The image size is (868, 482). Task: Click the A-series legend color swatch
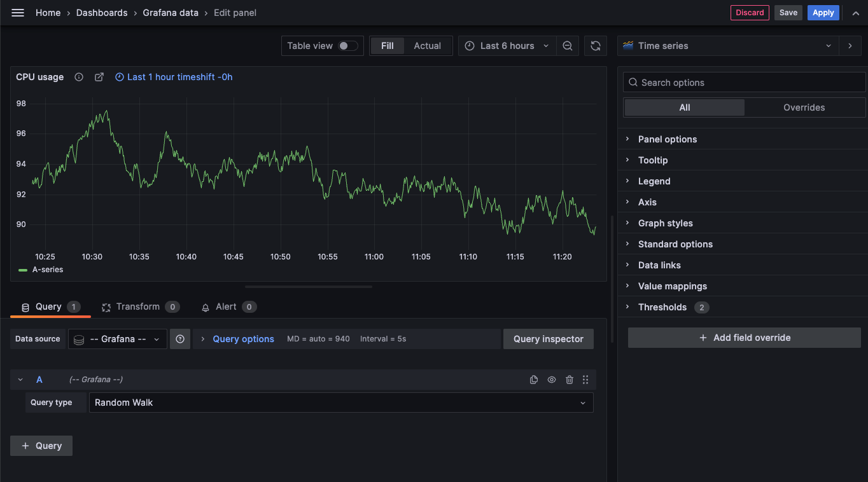coord(23,270)
